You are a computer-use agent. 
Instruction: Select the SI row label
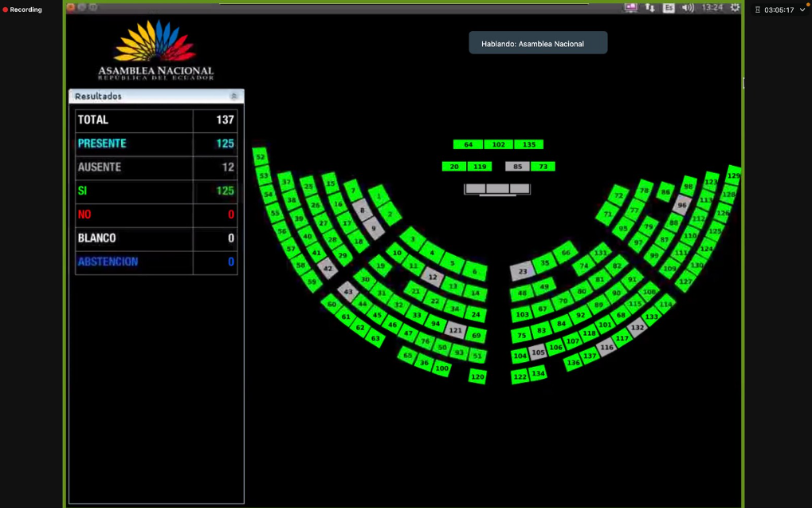82,191
